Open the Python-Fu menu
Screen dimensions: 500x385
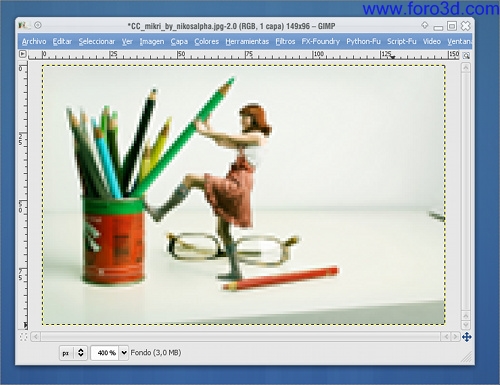(363, 41)
